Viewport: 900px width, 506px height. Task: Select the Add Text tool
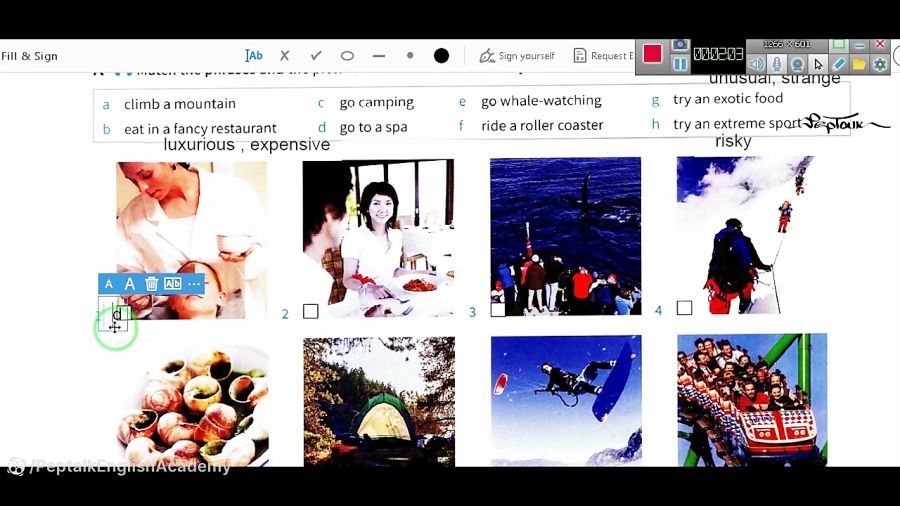[254, 56]
